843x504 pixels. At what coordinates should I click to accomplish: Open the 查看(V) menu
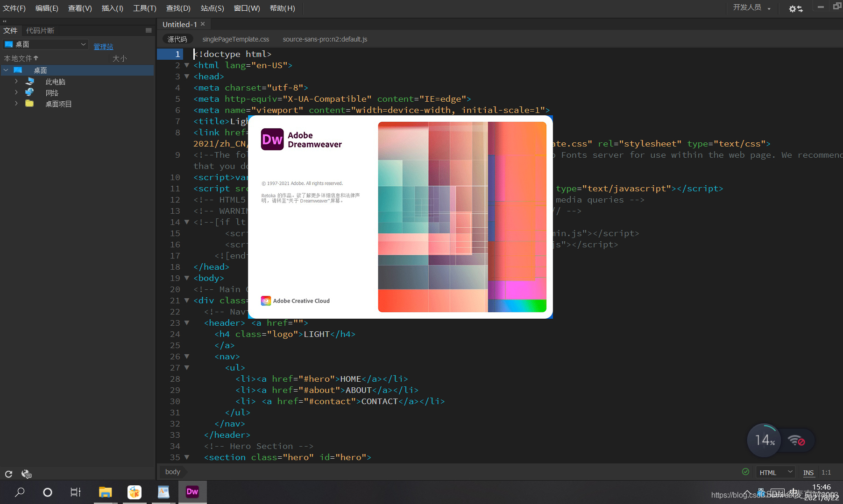[x=80, y=8]
